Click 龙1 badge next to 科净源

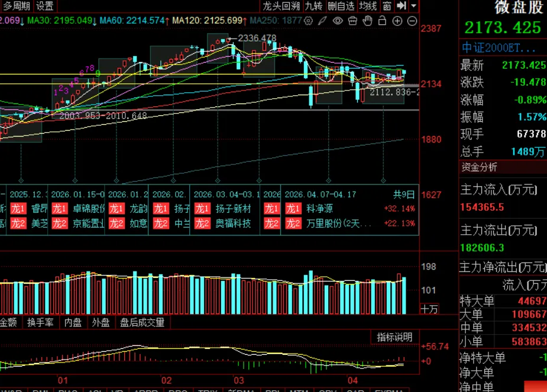click(x=293, y=209)
